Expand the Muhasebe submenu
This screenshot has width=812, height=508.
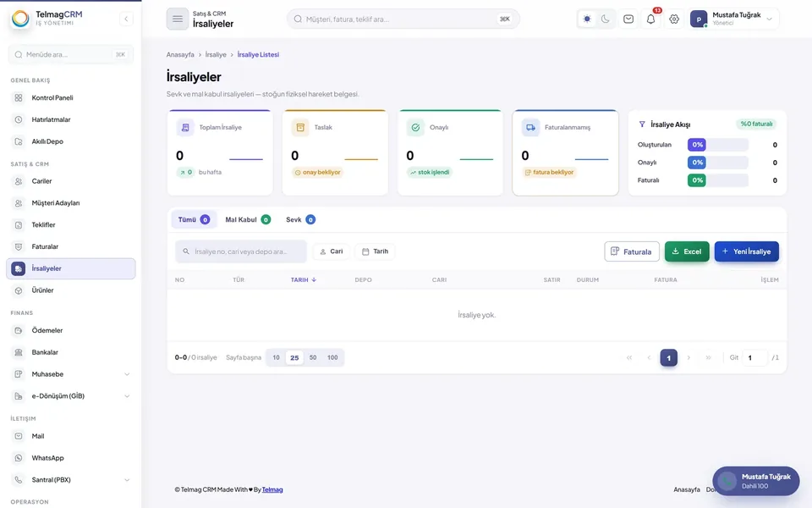pyautogui.click(x=70, y=373)
